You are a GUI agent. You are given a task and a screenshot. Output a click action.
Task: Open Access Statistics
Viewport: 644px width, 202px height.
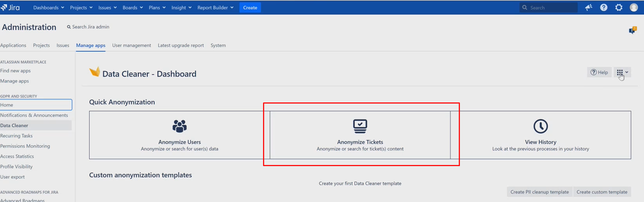point(17,156)
